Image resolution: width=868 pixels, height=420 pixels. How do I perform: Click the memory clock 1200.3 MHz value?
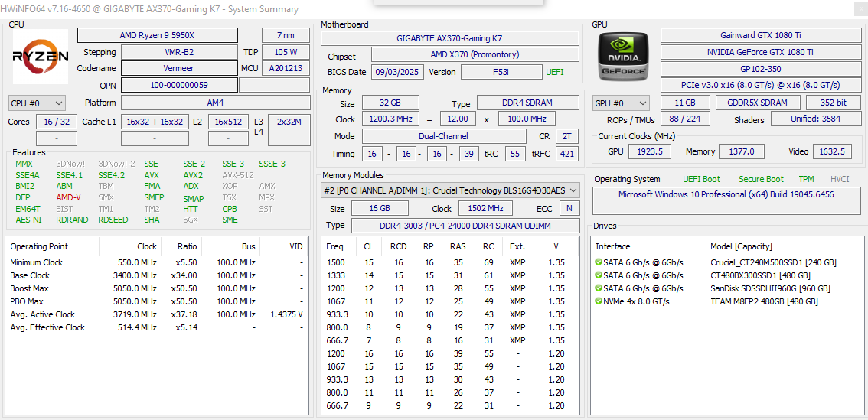391,119
